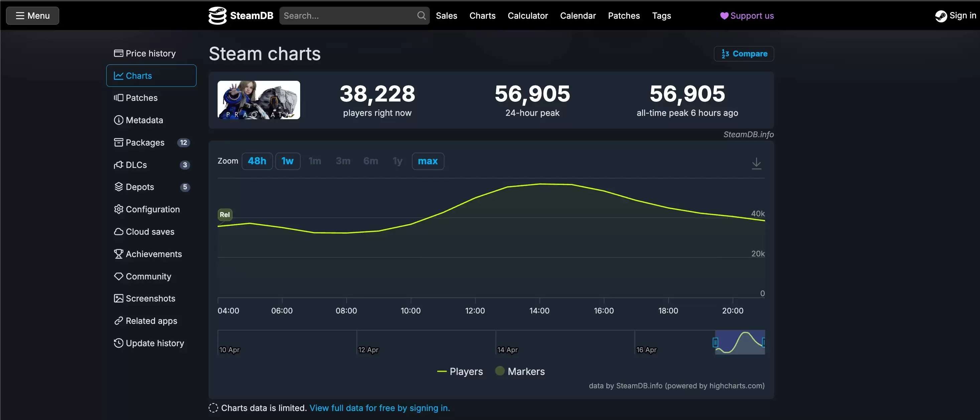Screen dimensions: 980x420
Task: Click the Cloud saves icon
Action: [x=118, y=231]
